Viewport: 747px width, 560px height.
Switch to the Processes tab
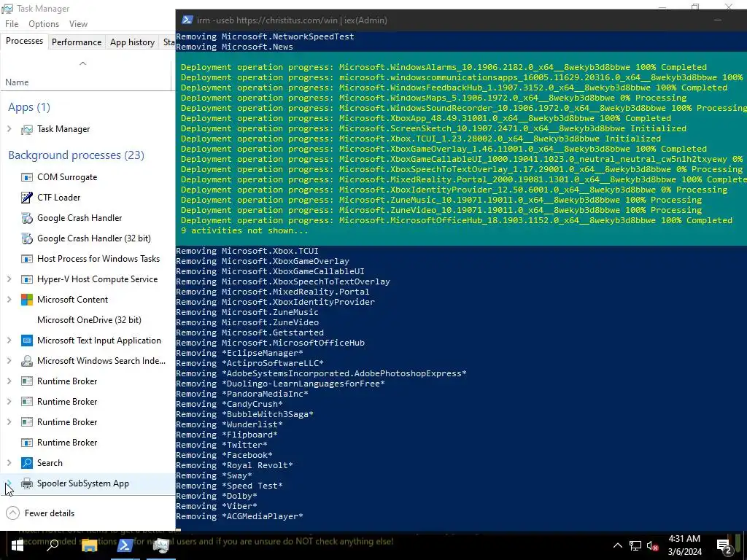(x=24, y=41)
